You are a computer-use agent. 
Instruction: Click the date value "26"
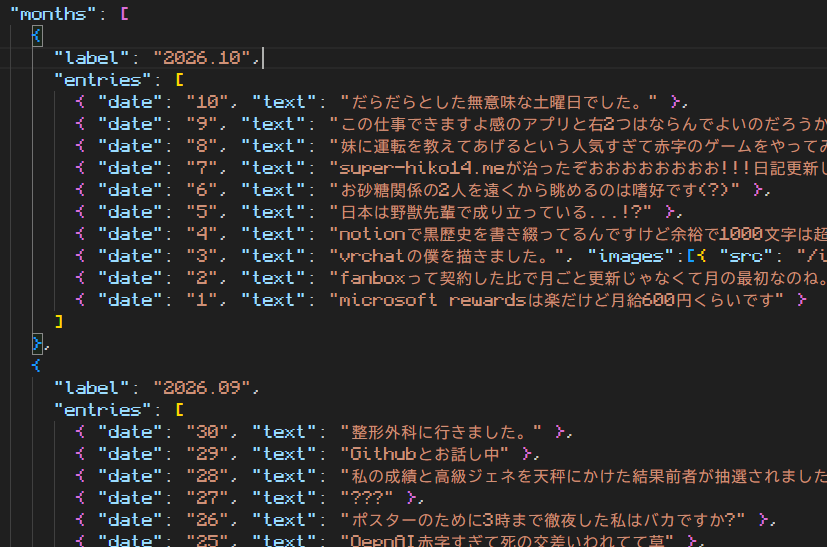[207, 521]
